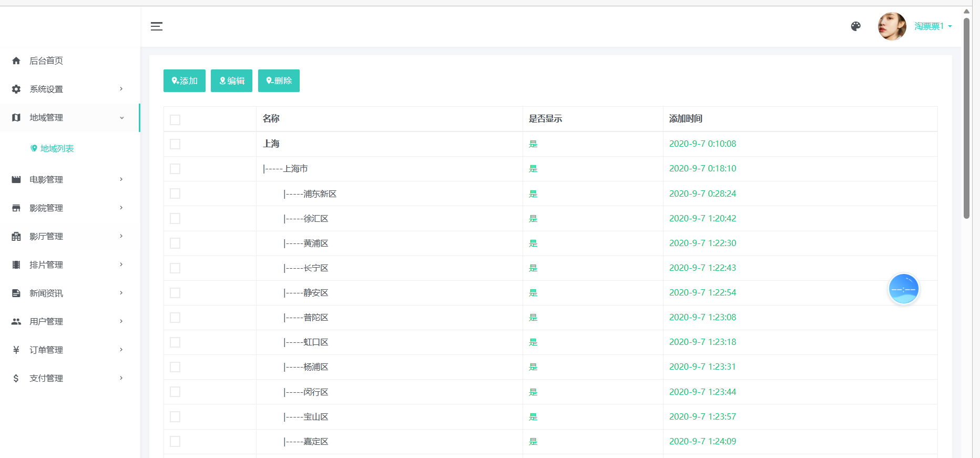Image resolution: width=980 pixels, height=458 pixels.
Task: Open the 淘票票1 user dropdown
Action: (x=933, y=26)
